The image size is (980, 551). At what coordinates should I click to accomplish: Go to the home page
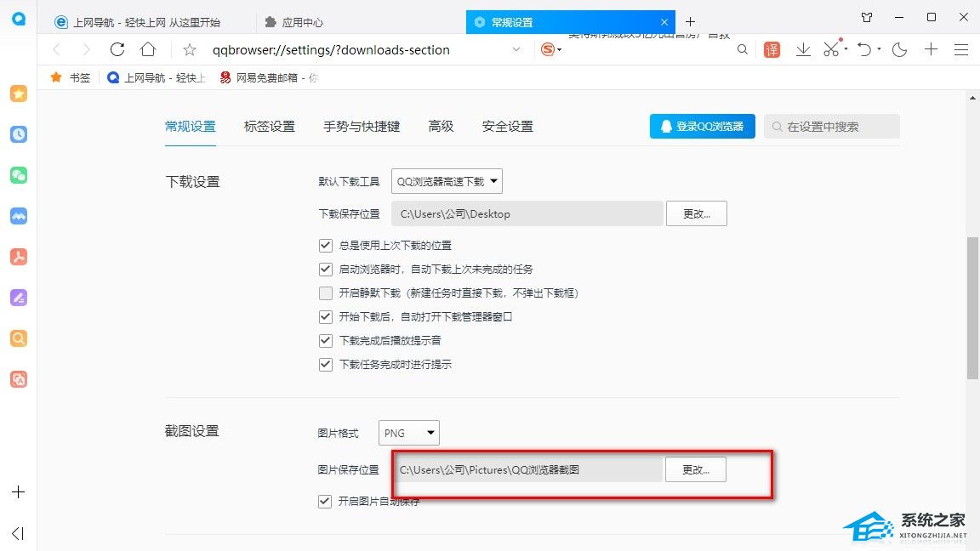click(x=148, y=49)
